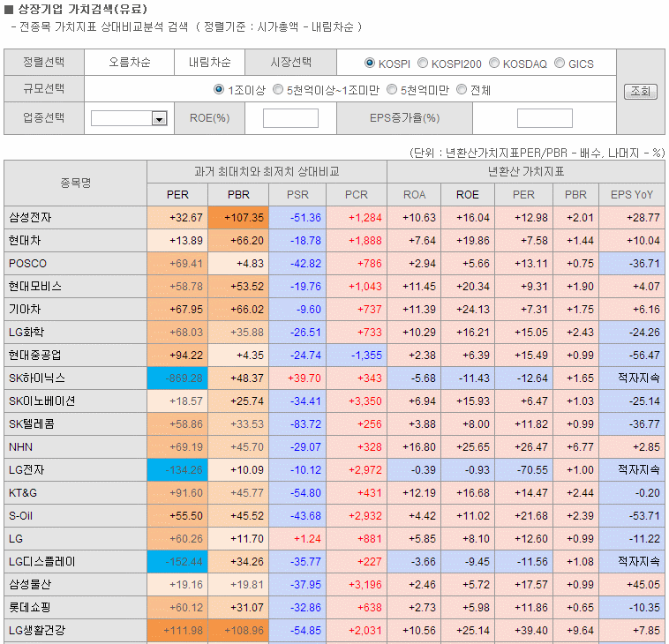Select the LG디스플레이 stock name

click(41, 562)
